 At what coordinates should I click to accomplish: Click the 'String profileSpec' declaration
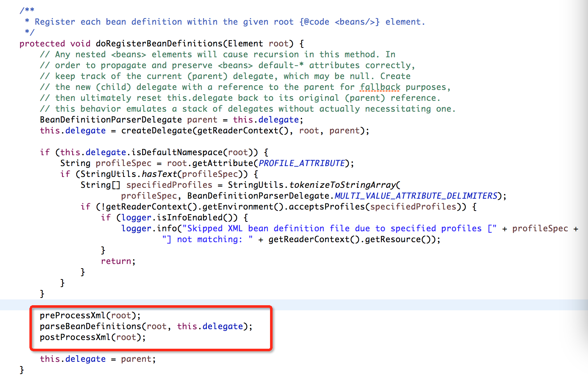coord(106,163)
